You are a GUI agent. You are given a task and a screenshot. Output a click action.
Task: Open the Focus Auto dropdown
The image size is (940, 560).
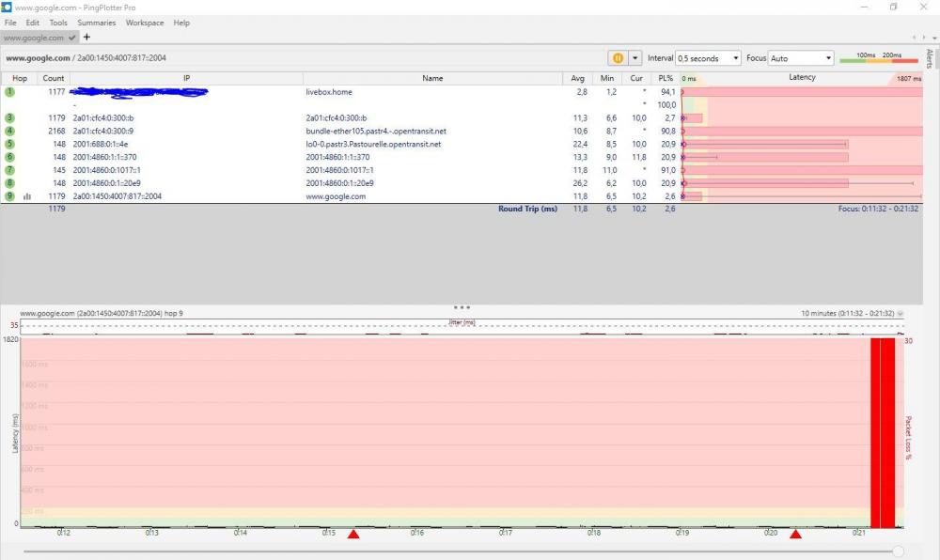click(x=800, y=58)
